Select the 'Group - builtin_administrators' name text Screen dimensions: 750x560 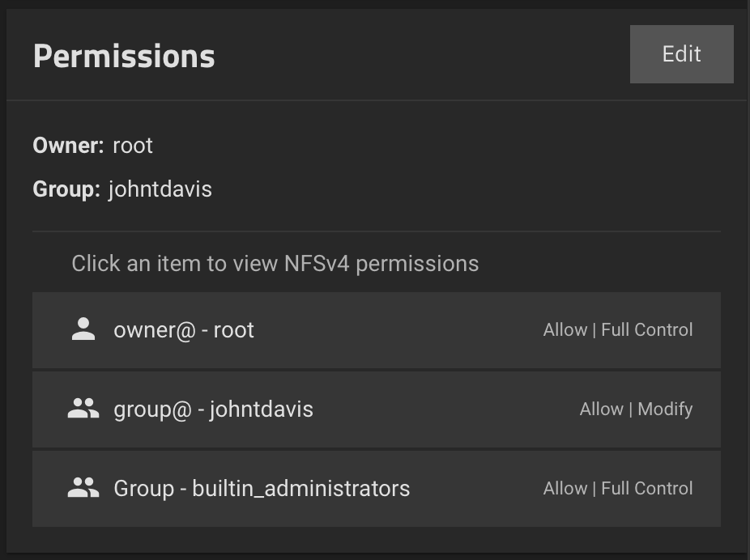[262, 489]
